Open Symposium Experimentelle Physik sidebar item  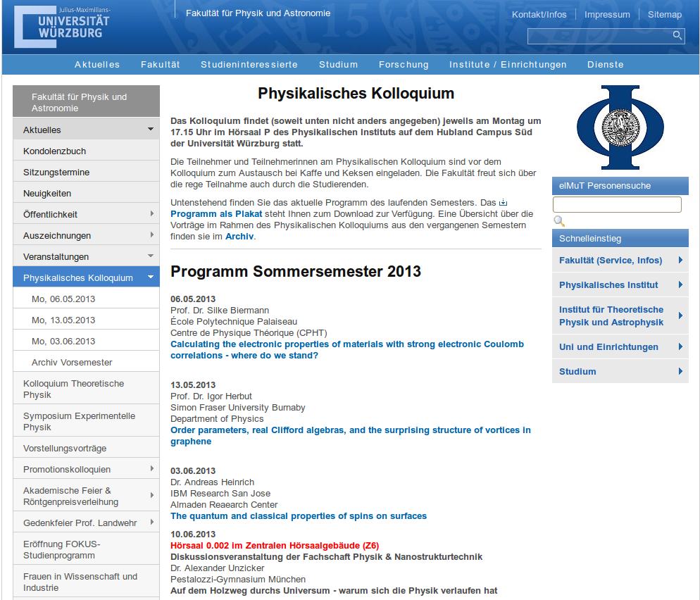pyautogui.click(x=86, y=421)
